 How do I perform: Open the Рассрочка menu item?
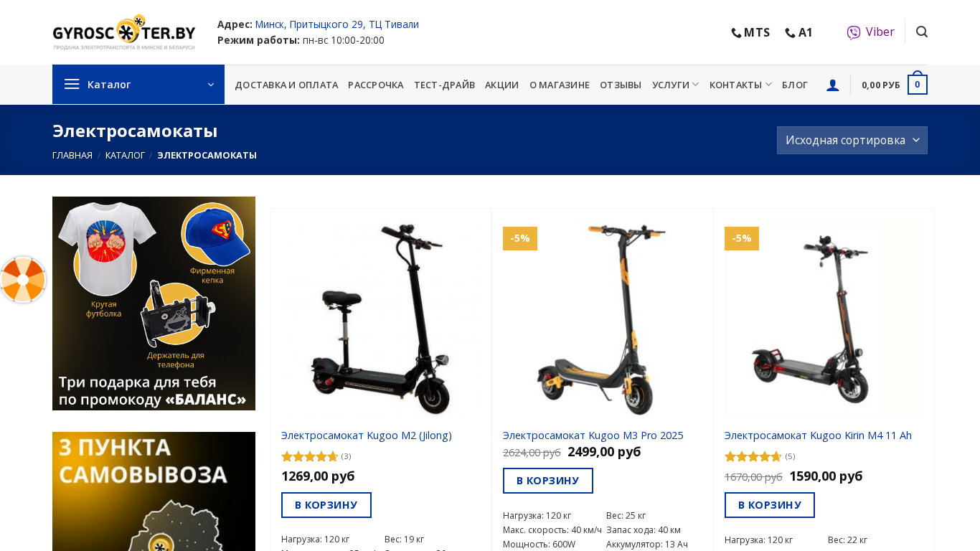375,85
